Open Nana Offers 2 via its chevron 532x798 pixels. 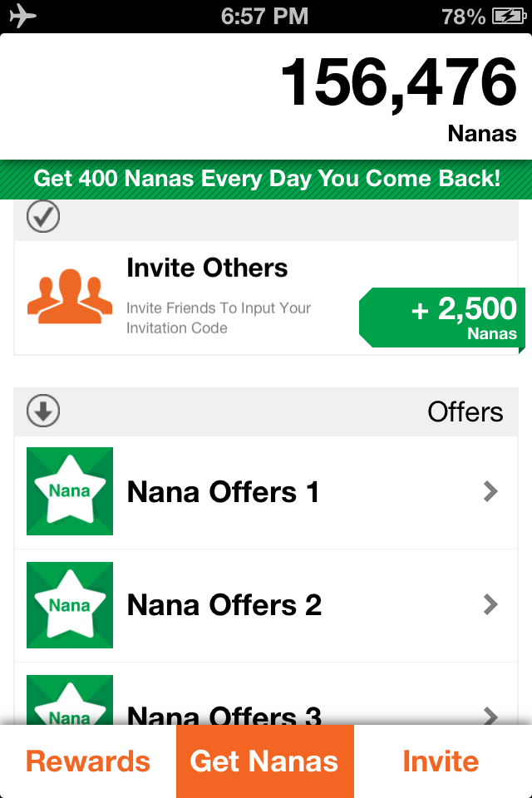(490, 604)
